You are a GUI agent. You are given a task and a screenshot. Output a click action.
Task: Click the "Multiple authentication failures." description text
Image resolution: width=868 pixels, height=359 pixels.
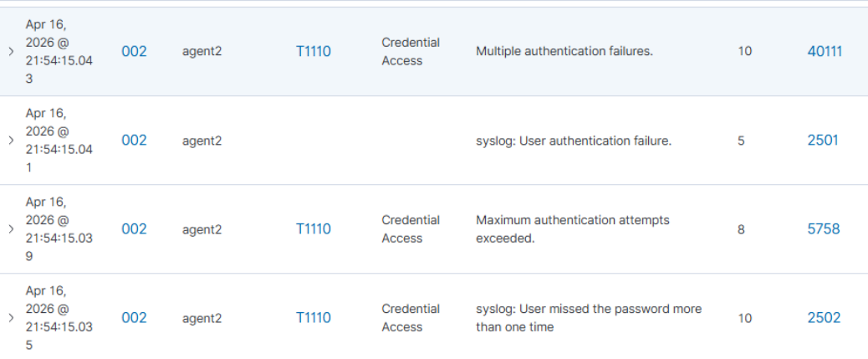tap(564, 52)
